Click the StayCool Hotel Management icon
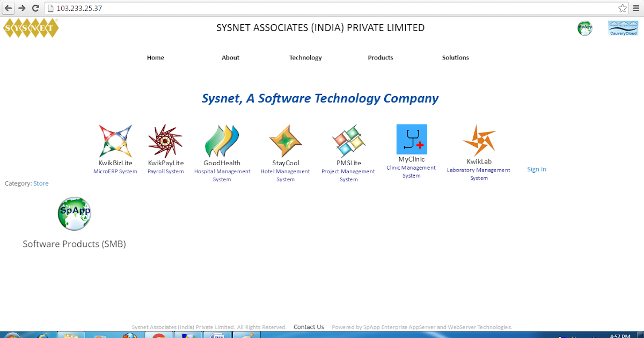Viewport: 644px width, 338px height. [x=285, y=141]
